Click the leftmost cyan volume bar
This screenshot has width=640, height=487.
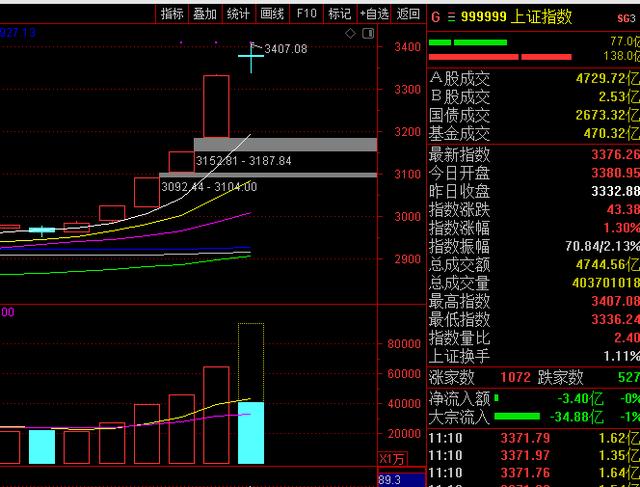(x=42, y=447)
